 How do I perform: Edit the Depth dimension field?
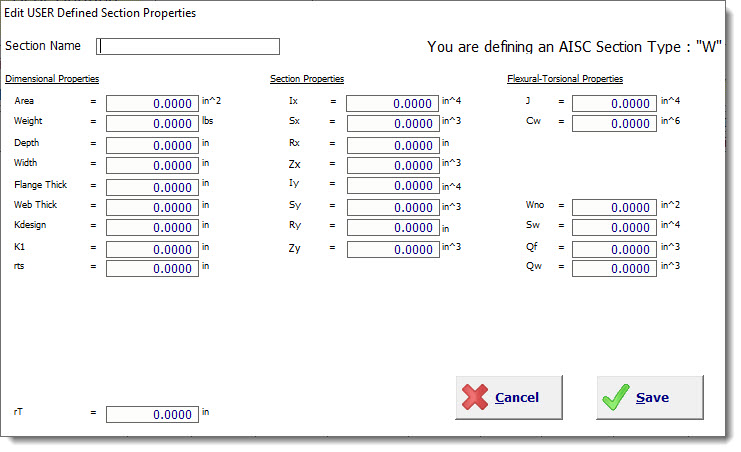152,145
